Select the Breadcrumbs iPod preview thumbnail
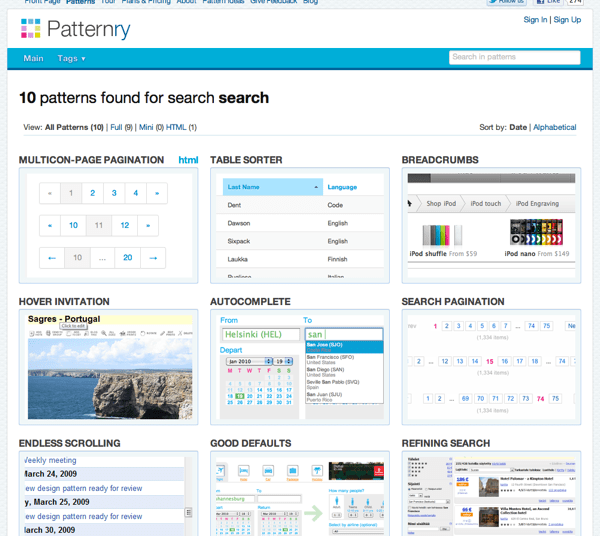 click(x=491, y=225)
